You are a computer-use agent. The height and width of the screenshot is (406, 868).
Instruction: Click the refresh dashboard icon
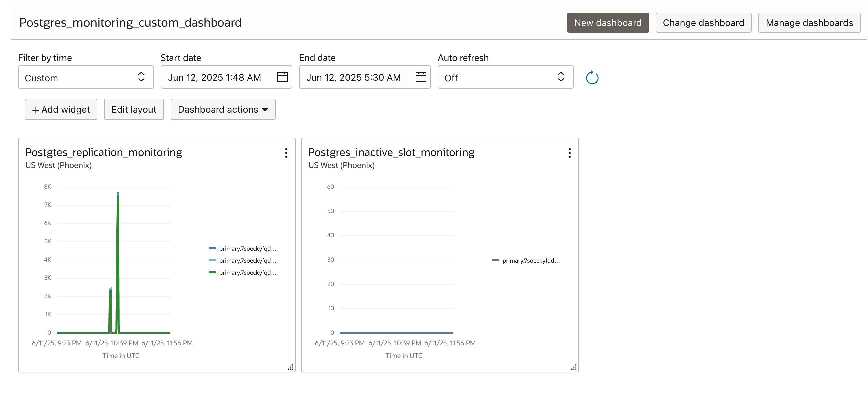point(592,78)
